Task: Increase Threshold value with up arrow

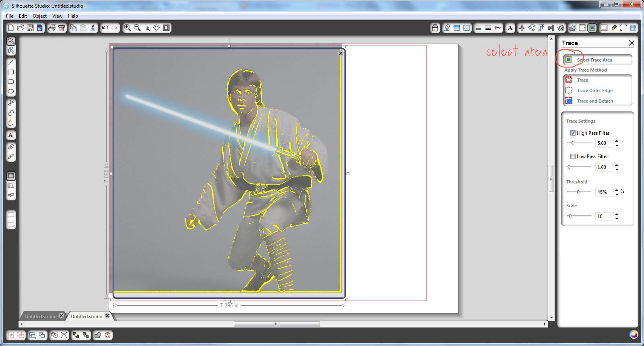Action: [617, 190]
